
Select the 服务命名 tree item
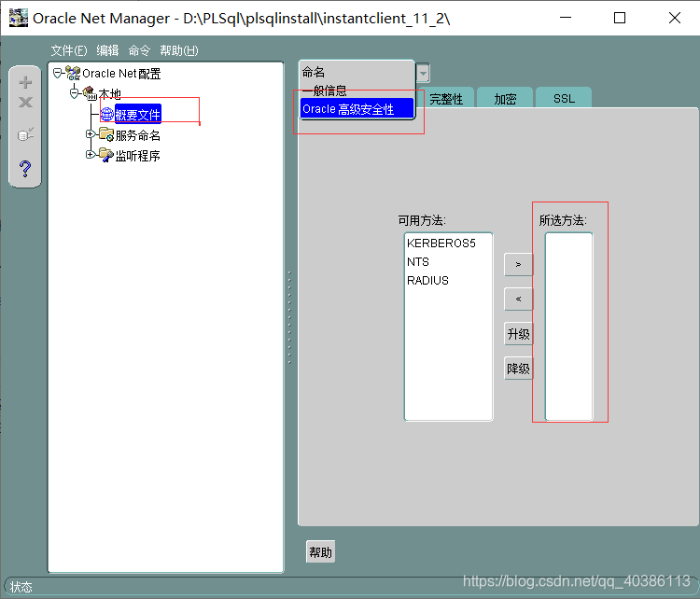point(137,134)
